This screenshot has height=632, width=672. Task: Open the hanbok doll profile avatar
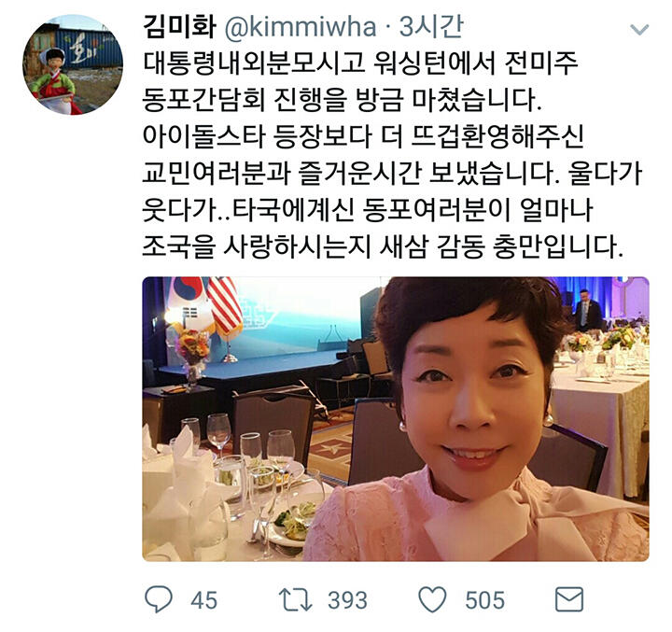(73, 64)
